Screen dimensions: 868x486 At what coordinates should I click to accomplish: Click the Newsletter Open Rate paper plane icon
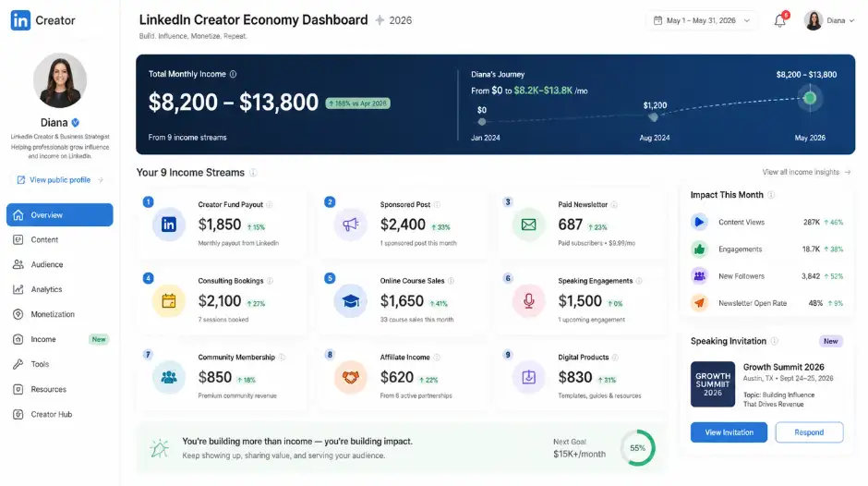pyautogui.click(x=699, y=303)
